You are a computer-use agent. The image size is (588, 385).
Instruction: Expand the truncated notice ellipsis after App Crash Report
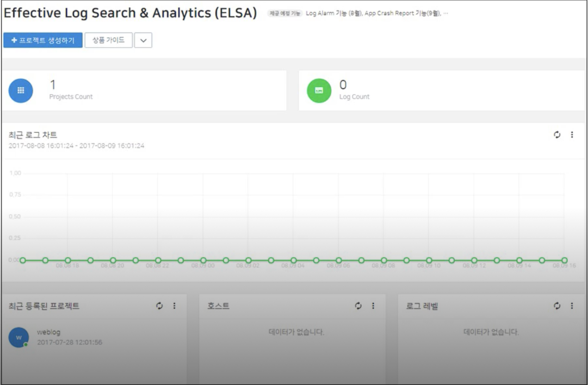[x=446, y=13]
